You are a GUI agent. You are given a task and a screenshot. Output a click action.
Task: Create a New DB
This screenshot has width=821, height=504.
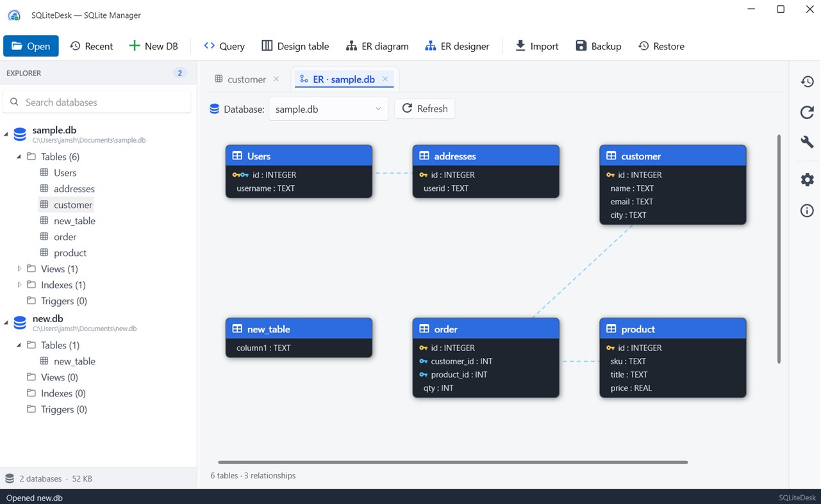click(154, 46)
